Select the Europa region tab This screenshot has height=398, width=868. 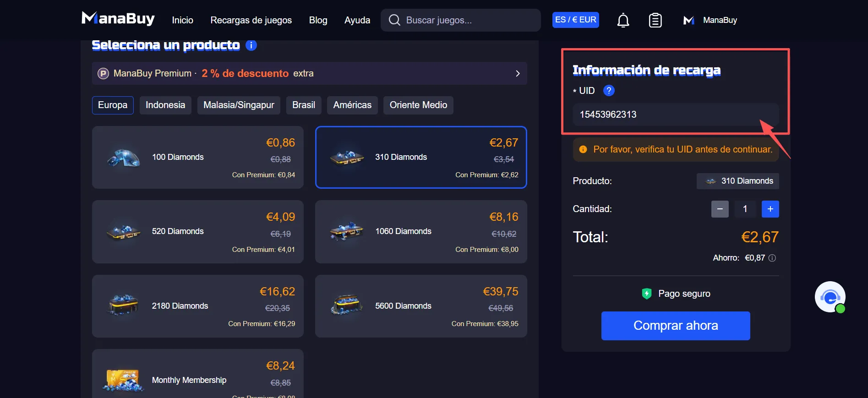tap(113, 105)
